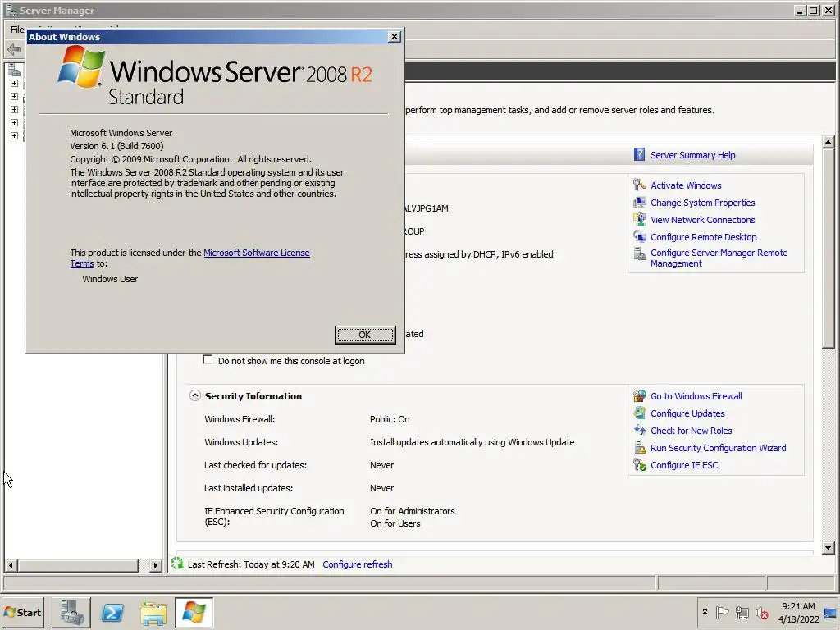The image size is (840, 630).
Task: Show hidden tray icons
Action: point(705,612)
